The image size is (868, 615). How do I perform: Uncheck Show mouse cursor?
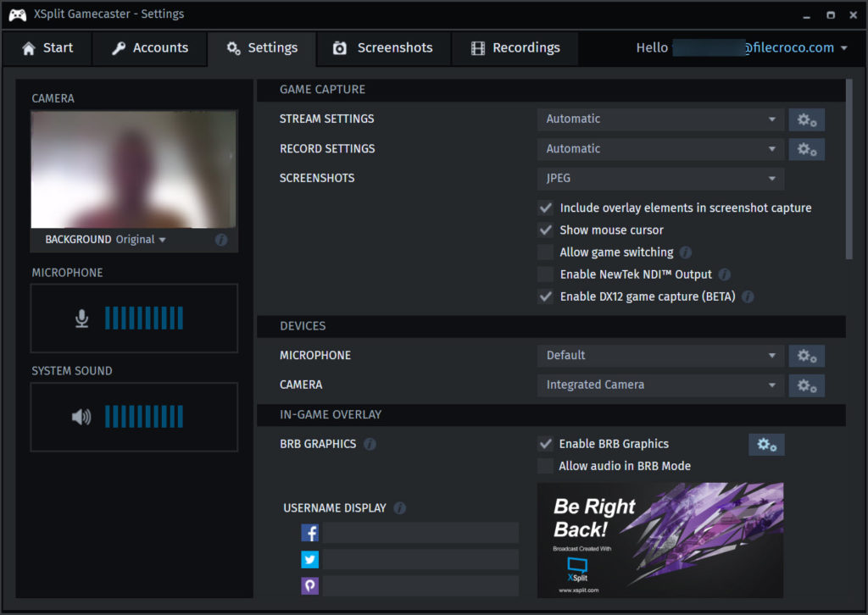(x=546, y=230)
